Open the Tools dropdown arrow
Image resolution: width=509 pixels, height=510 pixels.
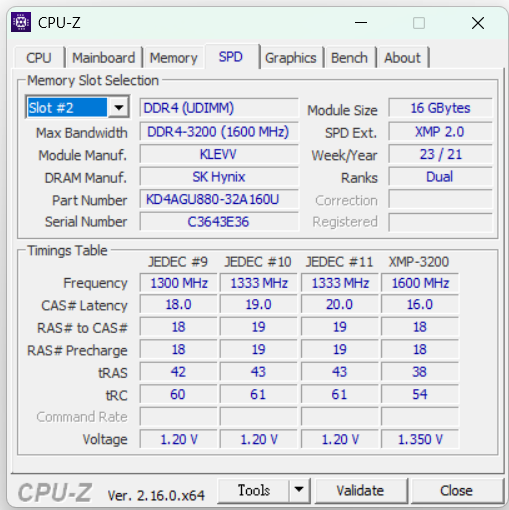click(299, 490)
